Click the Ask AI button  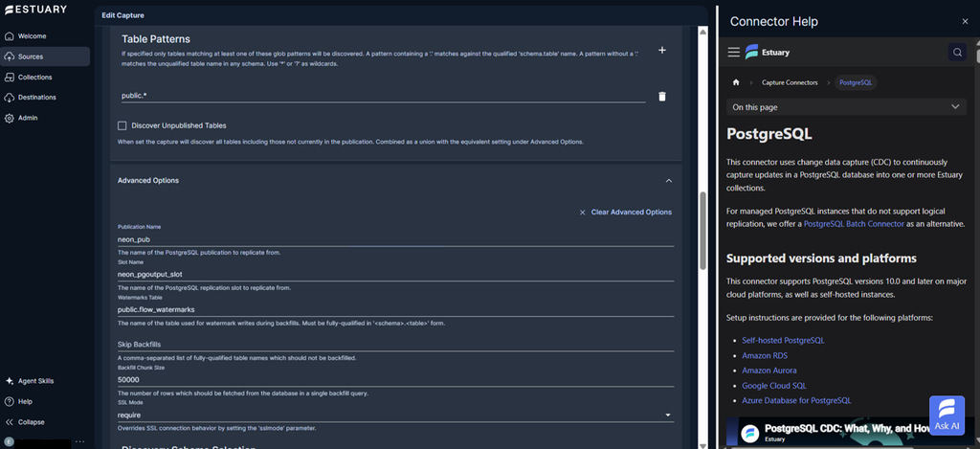coord(947,415)
